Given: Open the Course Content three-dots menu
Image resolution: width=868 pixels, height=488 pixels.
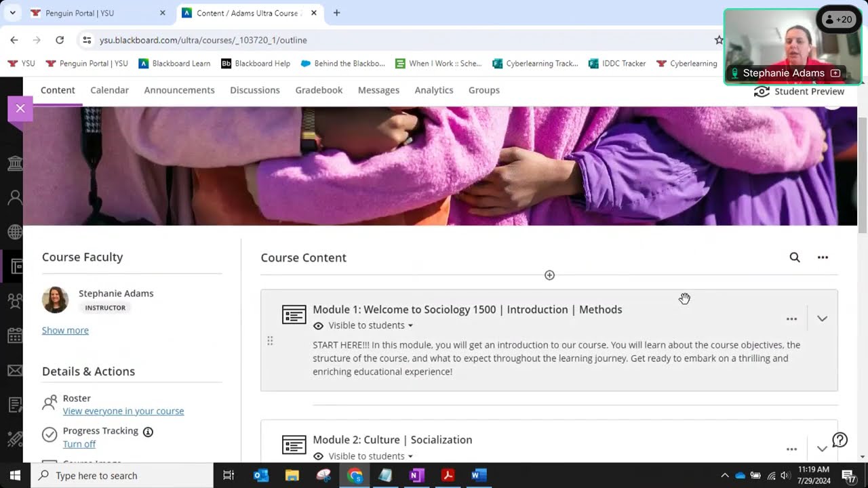Looking at the screenshot, I should click(823, 258).
